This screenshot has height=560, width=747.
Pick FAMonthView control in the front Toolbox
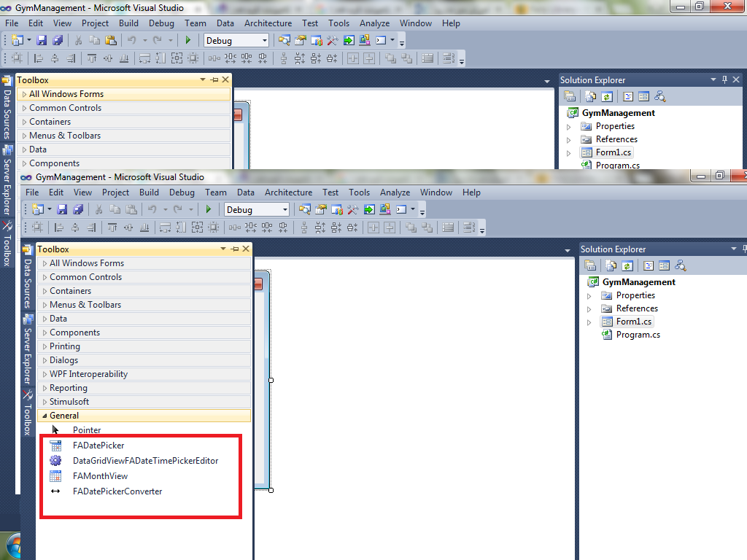point(100,476)
